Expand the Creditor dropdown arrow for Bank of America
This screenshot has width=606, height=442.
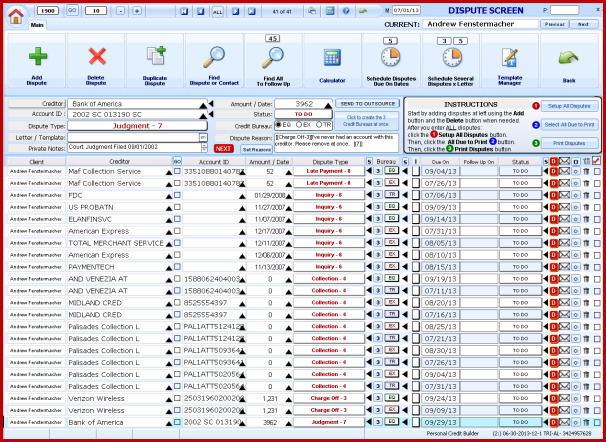[x=203, y=103]
